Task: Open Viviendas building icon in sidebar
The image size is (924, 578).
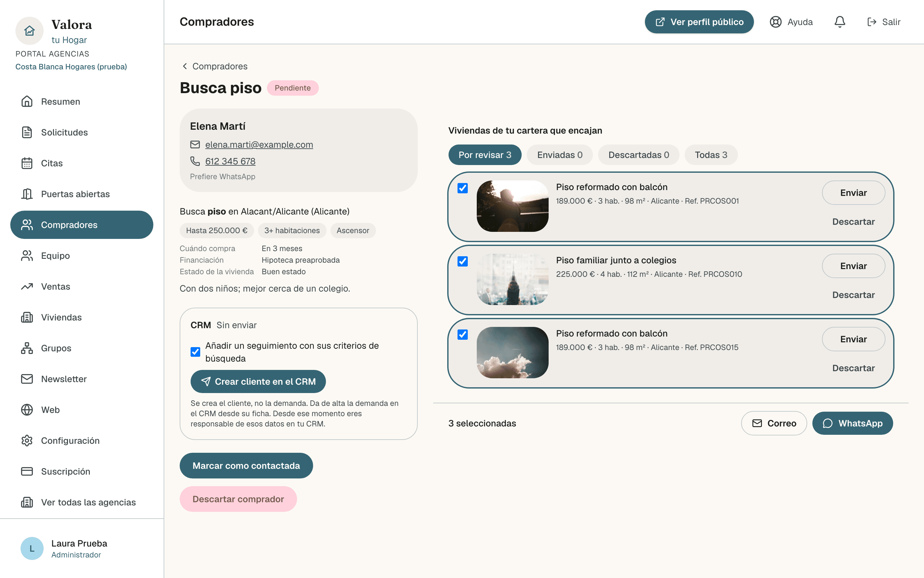Action: [x=27, y=317]
